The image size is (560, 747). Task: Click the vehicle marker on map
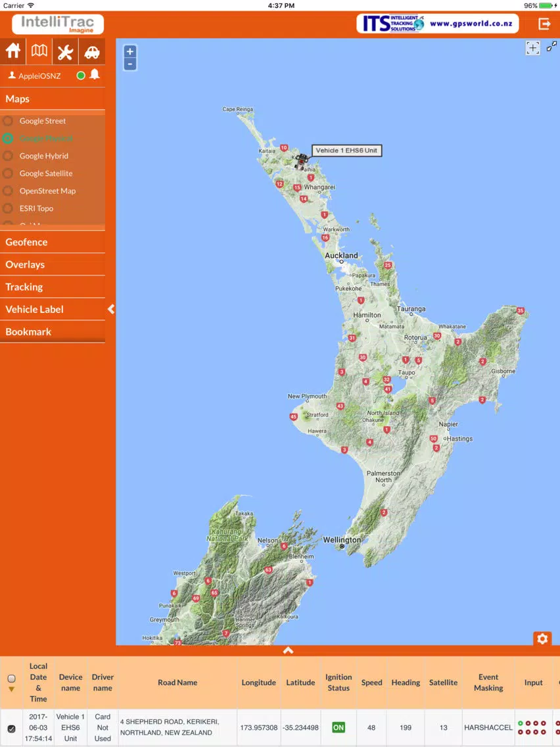(301, 162)
